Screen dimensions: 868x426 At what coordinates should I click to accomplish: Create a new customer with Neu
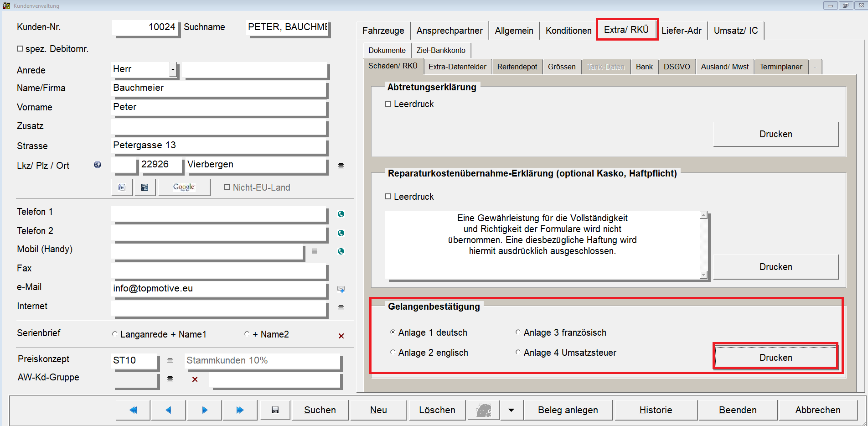pos(378,410)
